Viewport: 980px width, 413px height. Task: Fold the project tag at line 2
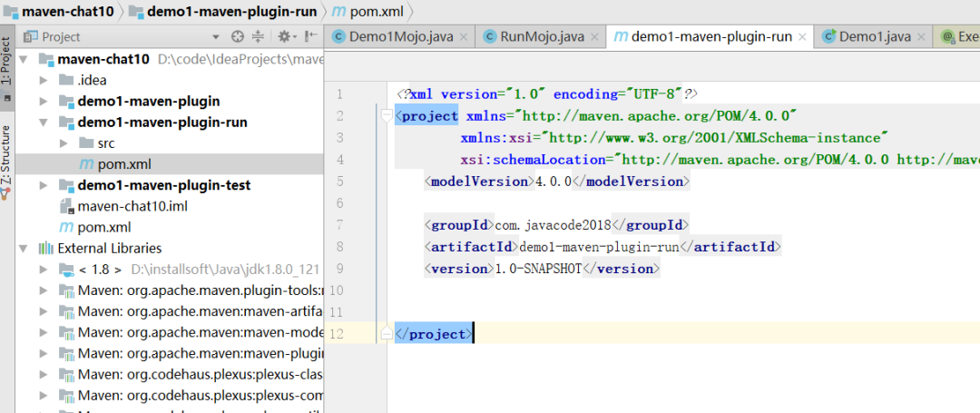tap(387, 115)
